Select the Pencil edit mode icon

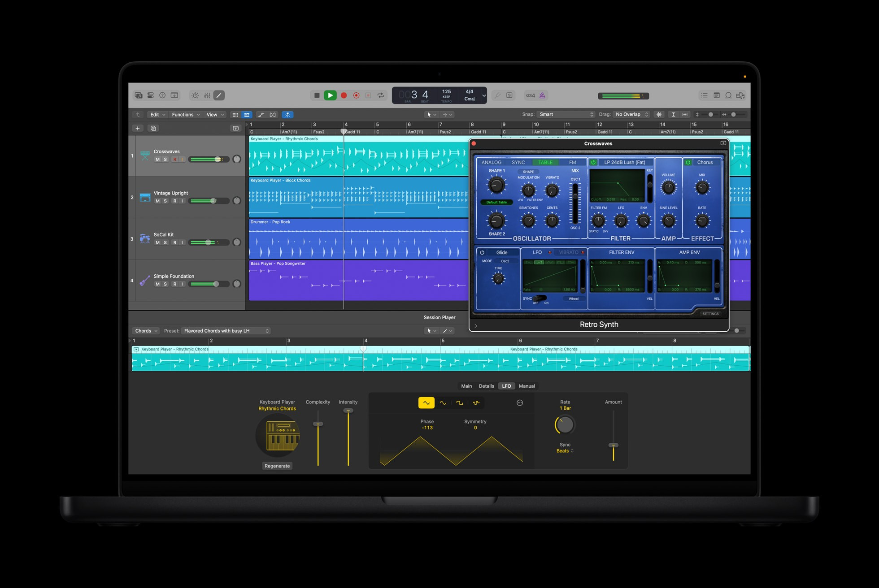pos(219,95)
